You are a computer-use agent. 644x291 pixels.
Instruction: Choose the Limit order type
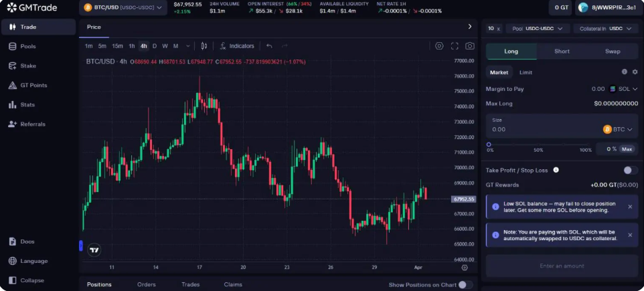[x=526, y=72]
